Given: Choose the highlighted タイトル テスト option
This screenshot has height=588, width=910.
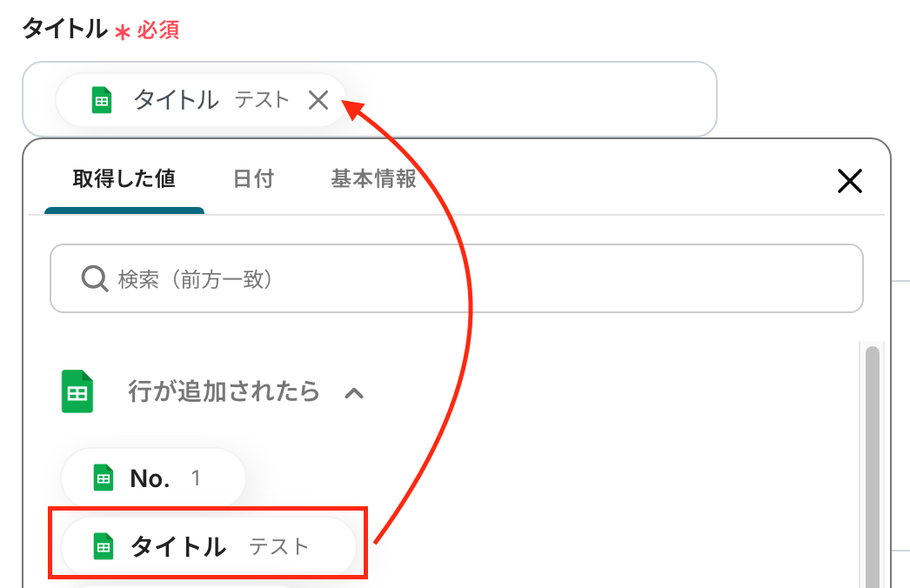Looking at the screenshot, I should [x=208, y=546].
